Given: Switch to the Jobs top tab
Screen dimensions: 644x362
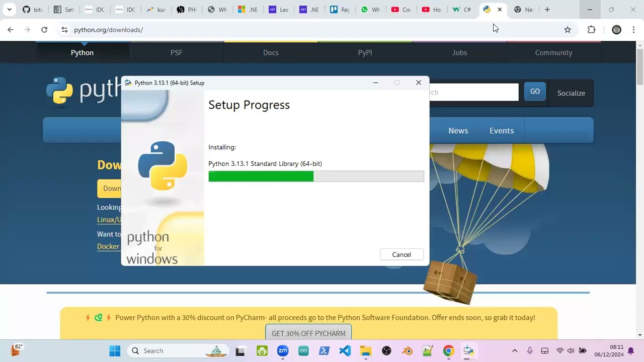Looking at the screenshot, I should [x=459, y=52].
